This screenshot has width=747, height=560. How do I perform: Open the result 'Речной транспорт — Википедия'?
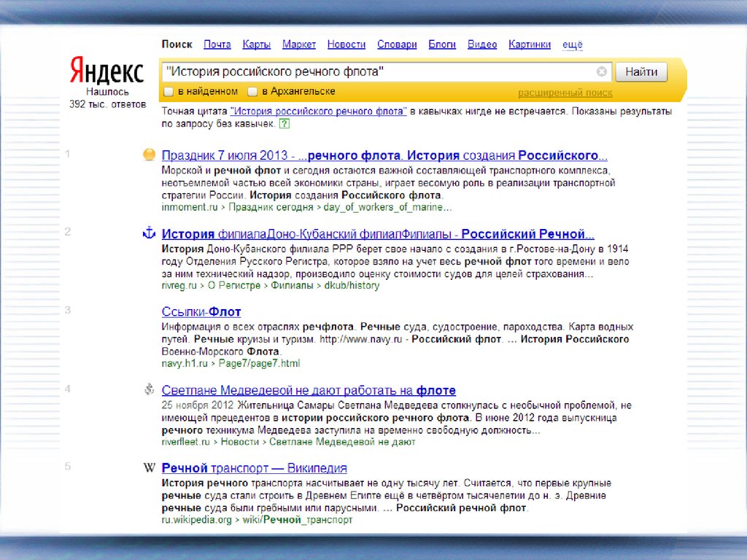coord(254,468)
